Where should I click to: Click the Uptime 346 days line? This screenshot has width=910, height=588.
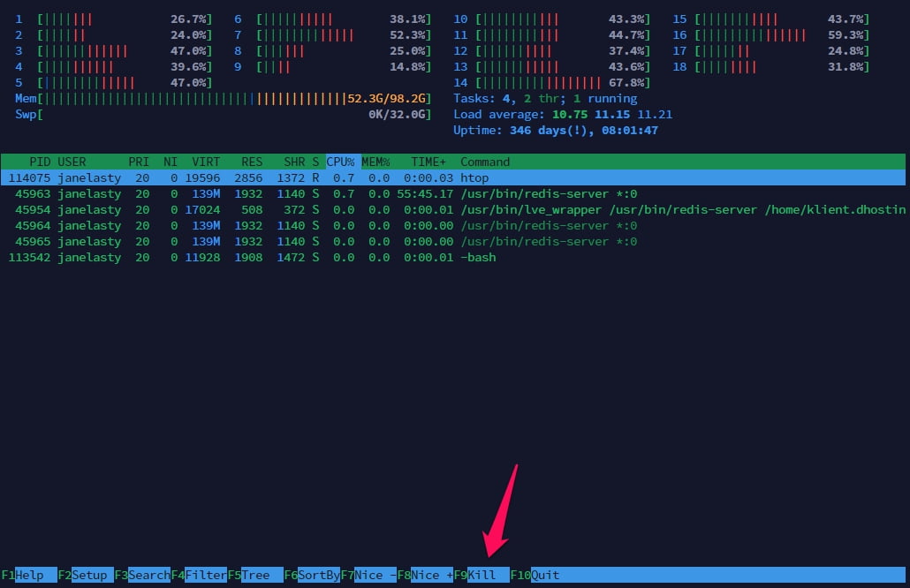(x=556, y=131)
